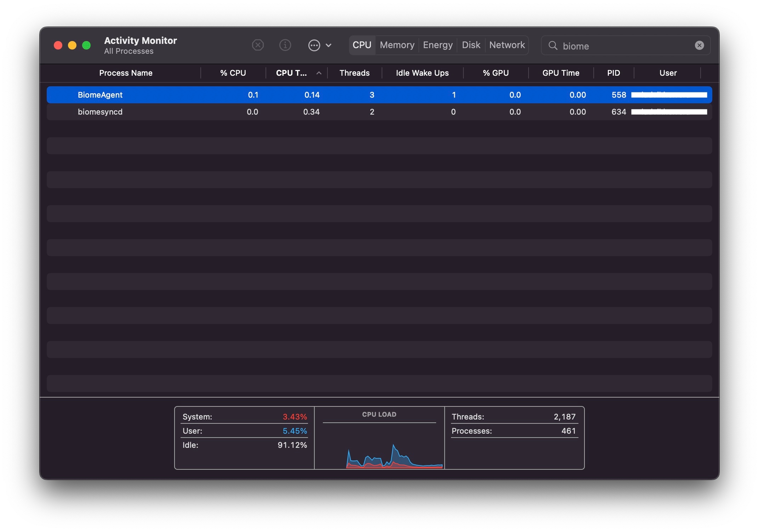Switch to the Energy tab
This screenshot has height=532, width=759.
click(x=438, y=45)
